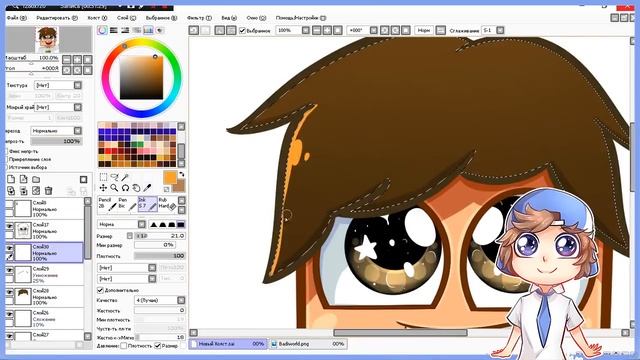
Task: Open the zoom 100% dropdown in toolbar
Action: (293, 30)
